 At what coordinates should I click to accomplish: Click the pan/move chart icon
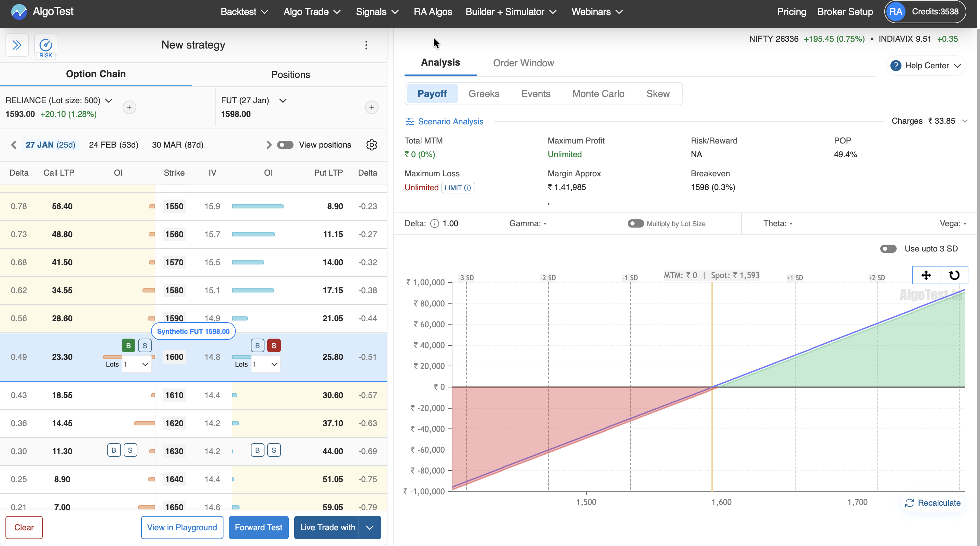(926, 275)
